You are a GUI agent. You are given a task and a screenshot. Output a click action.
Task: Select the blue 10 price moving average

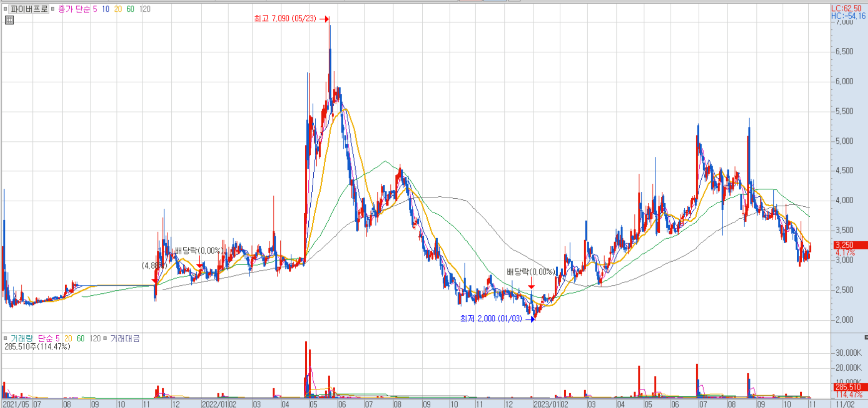(x=106, y=9)
